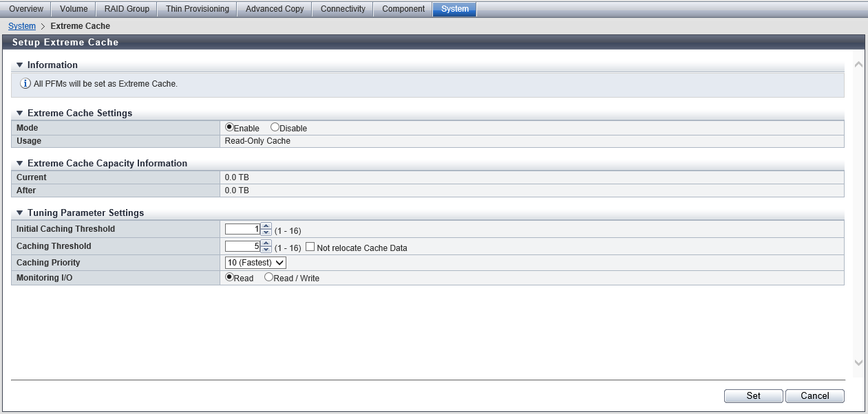Screen dimensions: 868x414
Task: Collapse the Extreme Cache Settings section
Action: point(19,113)
